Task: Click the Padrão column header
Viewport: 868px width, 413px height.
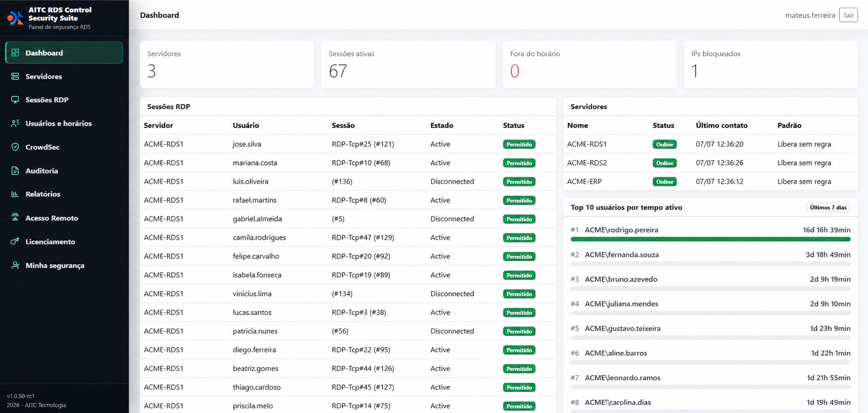Action: [789, 125]
